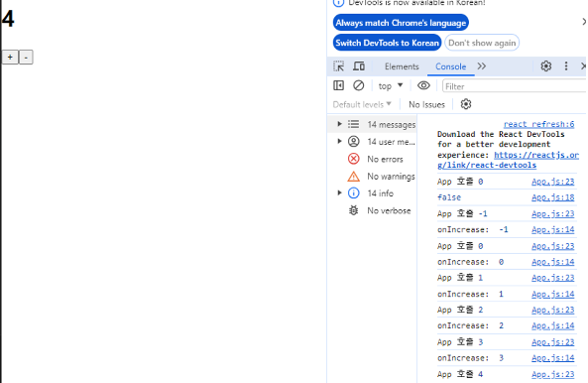Image resolution: width=588 pixels, height=383 pixels.
Task: Click the No Issues label
Action: tap(426, 104)
